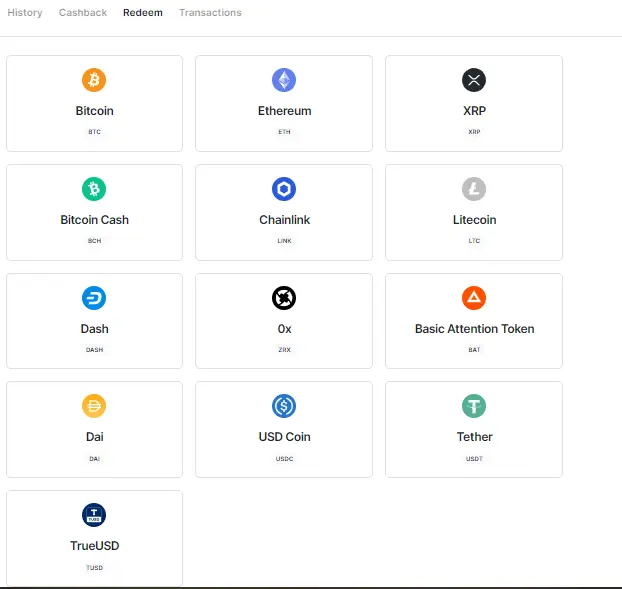Click the green Bitcoin Cash icon
The height and width of the screenshot is (589, 622).
point(94,189)
